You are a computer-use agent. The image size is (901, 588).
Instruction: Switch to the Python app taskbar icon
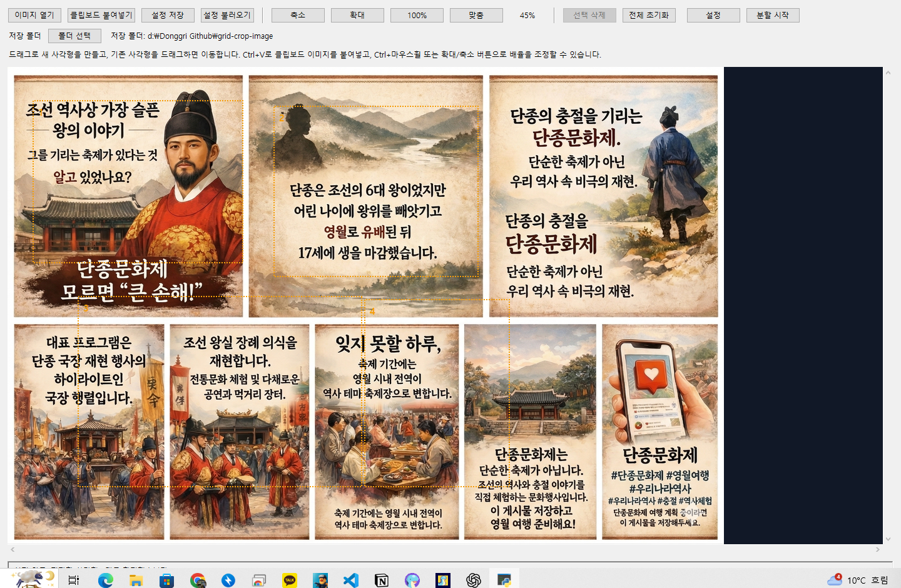click(504, 580)
